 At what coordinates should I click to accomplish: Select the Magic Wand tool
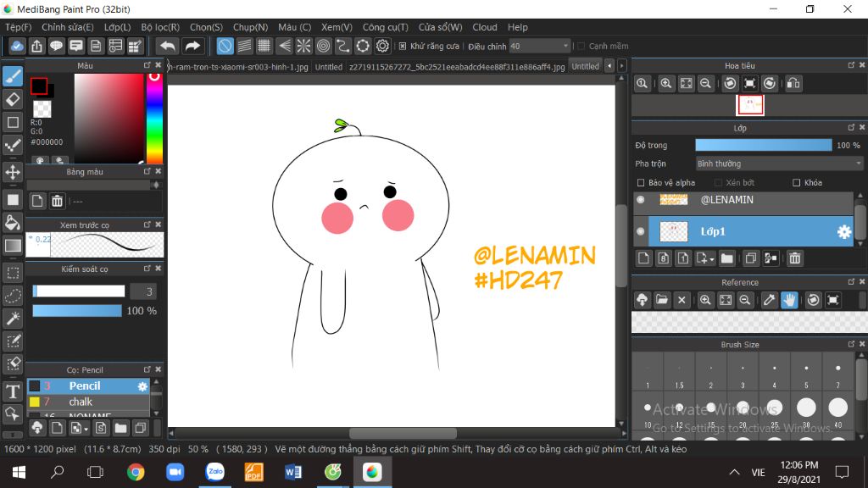point(13,319)
